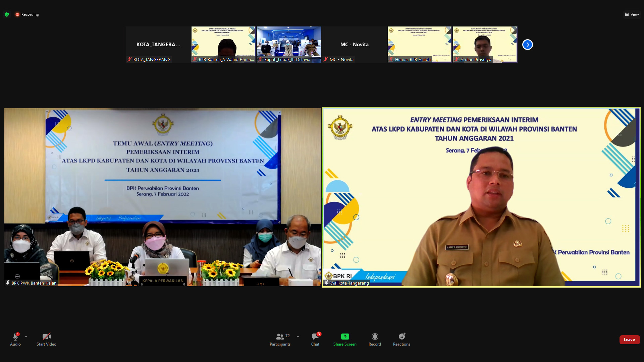This screenshot has width=644, height=362.
Task: Click pin icon on BPK PWK Banten_Kalan video
Action: coord(8,283)
